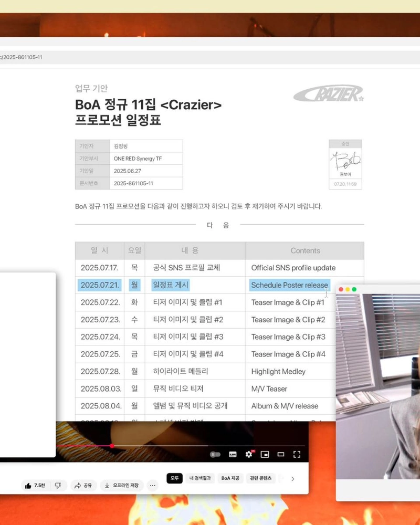Click the 수 weekday cell for 07.23
This screenshot has width=420, height=525.
coord(134,320)
